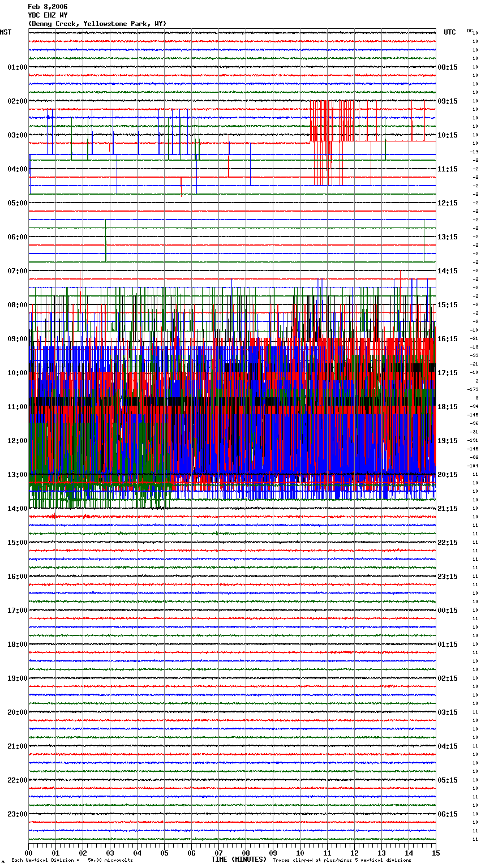Pick the 20:15 UTC time label
The height and width of the screenshot is (868, 481).
click(448, 475)
